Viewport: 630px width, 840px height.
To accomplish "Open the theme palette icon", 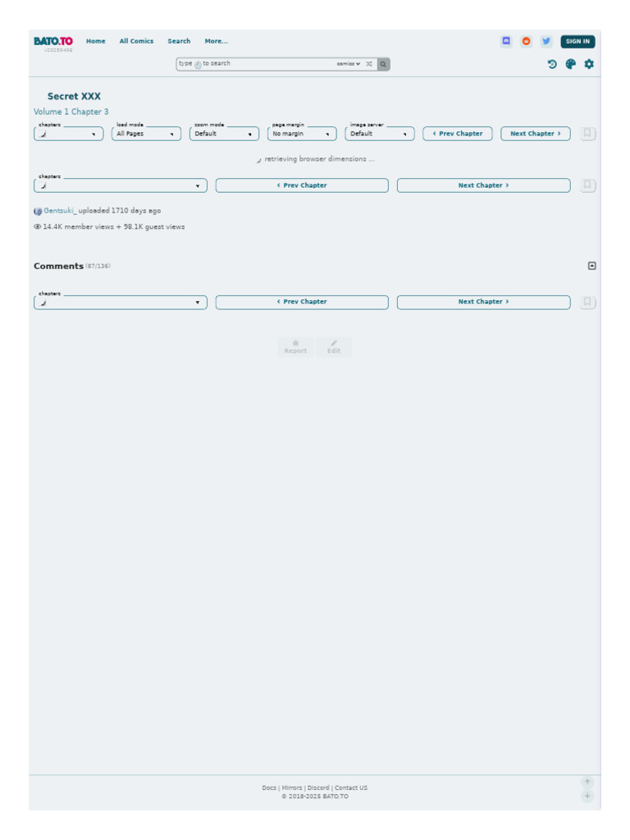I will coord(571,64).
